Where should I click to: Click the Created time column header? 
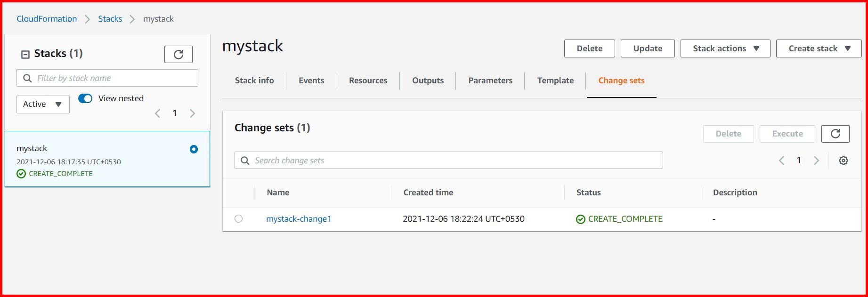pyautogui.click(x=428, y=193)
